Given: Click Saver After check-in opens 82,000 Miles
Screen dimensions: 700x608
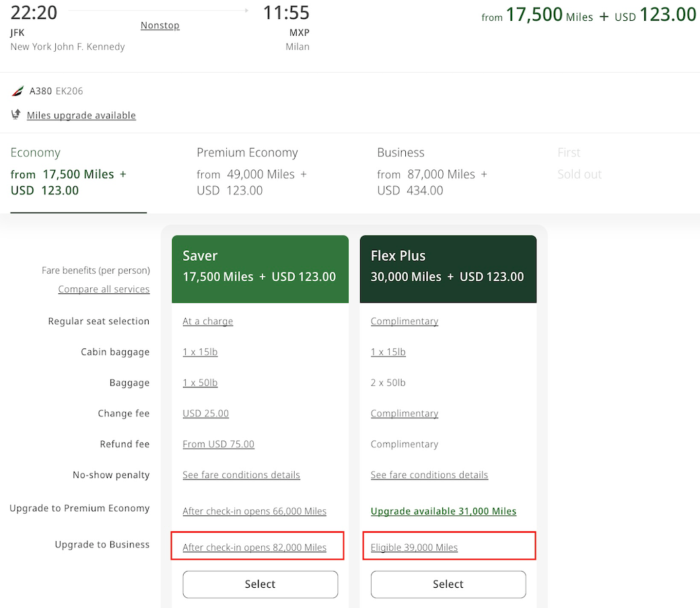Looking at the screenshot, I should point(254,547).
